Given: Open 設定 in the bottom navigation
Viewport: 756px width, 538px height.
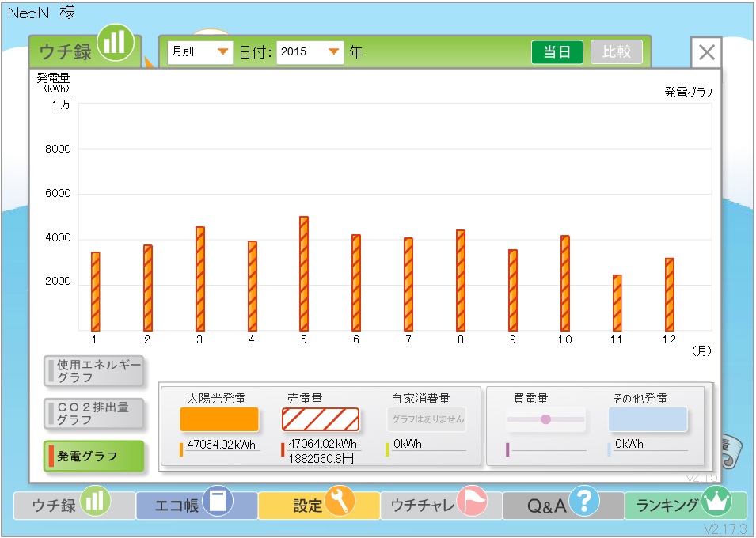Looking at the screenshot, I should [319, 506].
